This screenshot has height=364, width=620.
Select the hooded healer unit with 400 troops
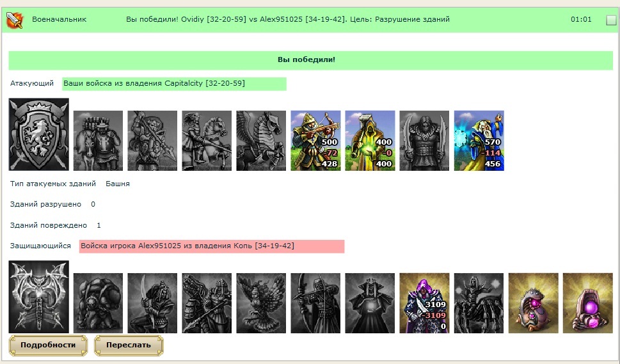370,141
